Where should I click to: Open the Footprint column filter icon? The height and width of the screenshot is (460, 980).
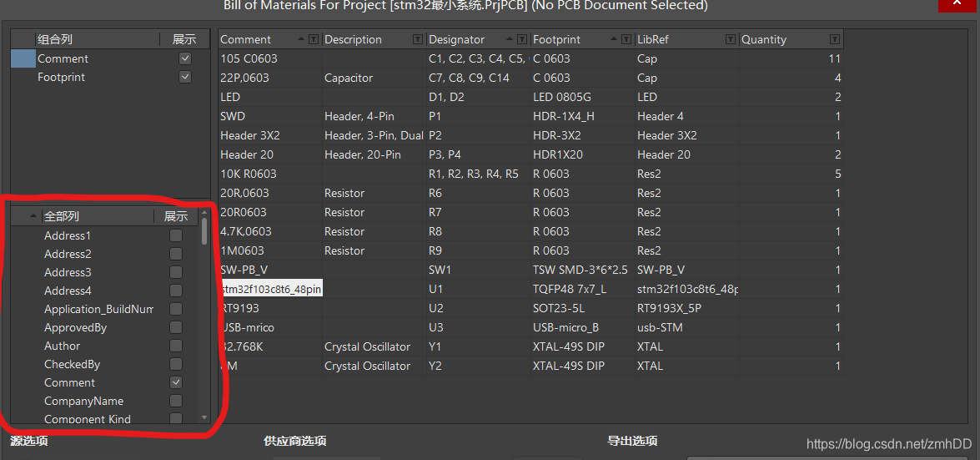click(626, 40)
